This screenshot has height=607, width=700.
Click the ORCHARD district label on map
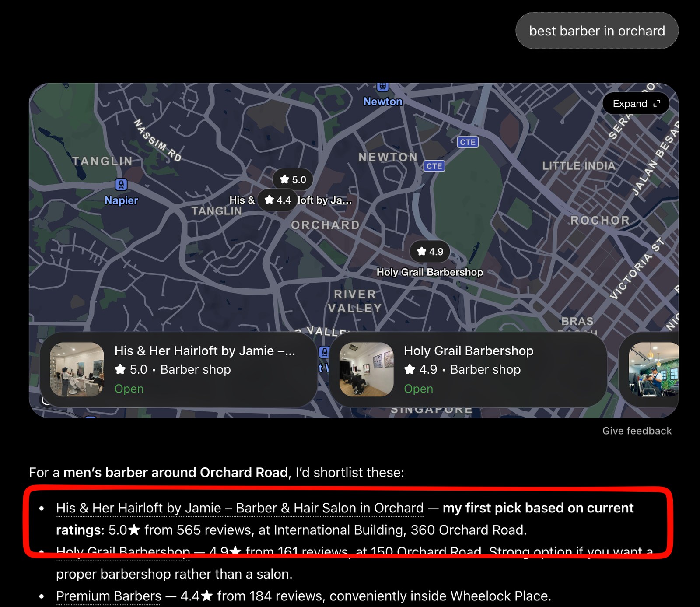(x=325, y=225)
